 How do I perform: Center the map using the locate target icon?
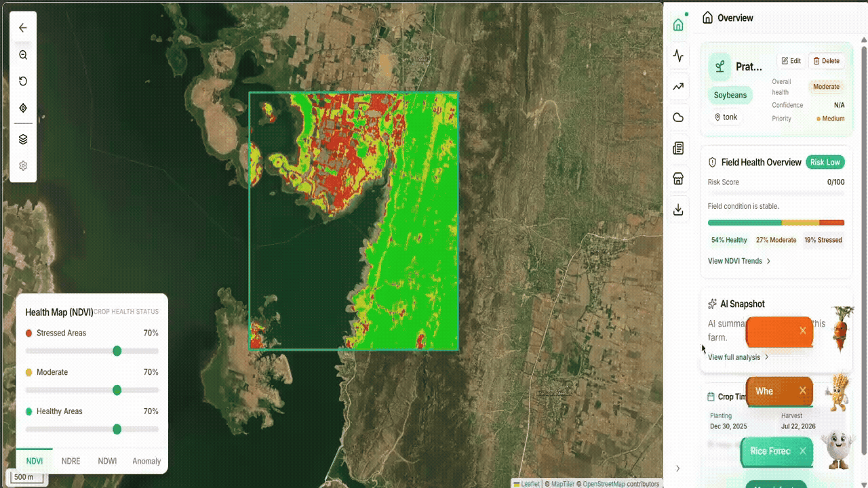(x=23, y=108)
